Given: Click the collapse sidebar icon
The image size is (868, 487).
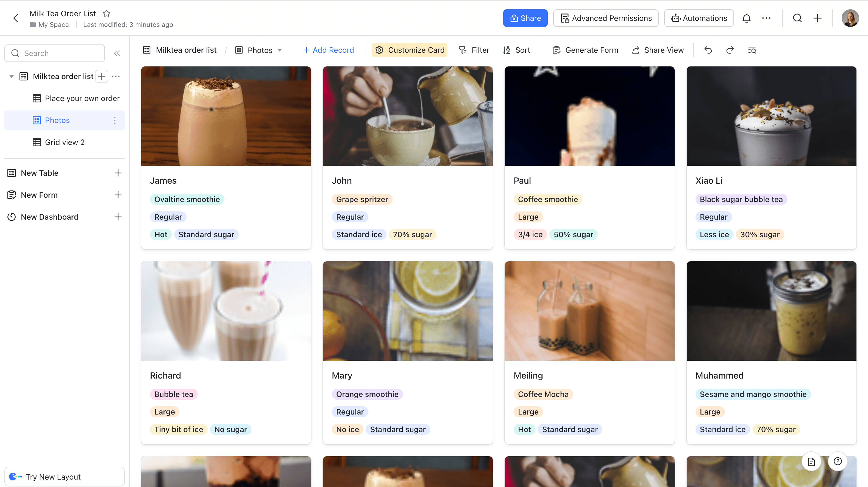Looking at the screenshot, I should pos(118,54).
